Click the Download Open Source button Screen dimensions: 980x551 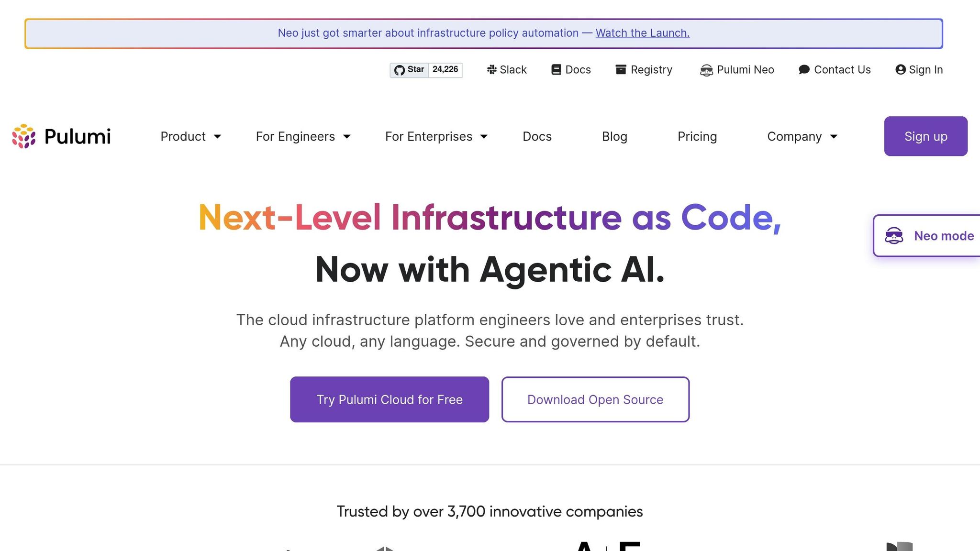point(595,399)
